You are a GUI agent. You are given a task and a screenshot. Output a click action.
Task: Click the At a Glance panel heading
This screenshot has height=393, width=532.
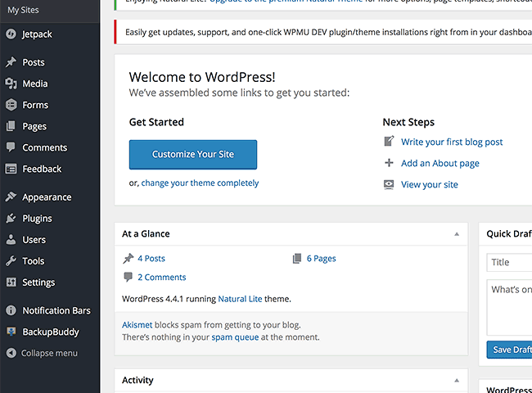(146, 234)
